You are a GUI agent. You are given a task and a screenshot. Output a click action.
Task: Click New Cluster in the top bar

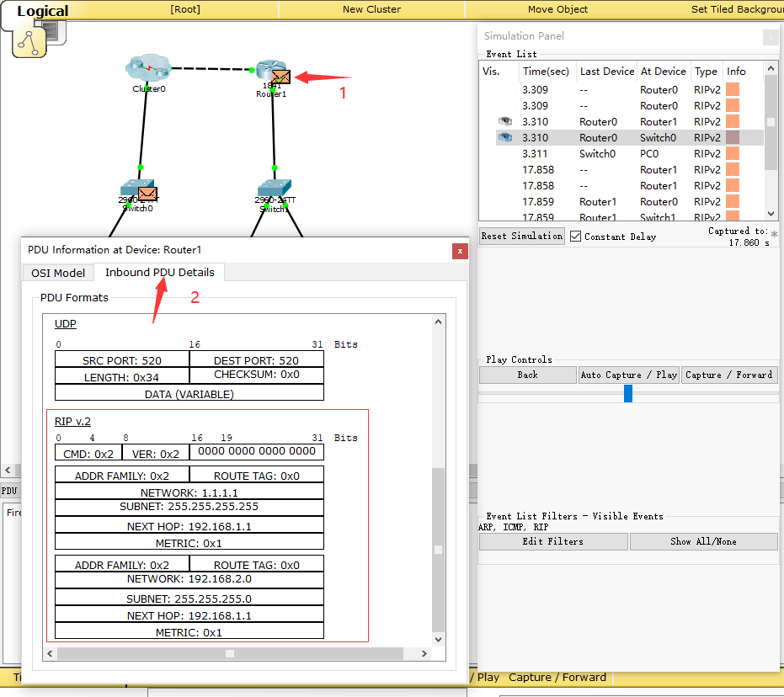pos(371,9)
